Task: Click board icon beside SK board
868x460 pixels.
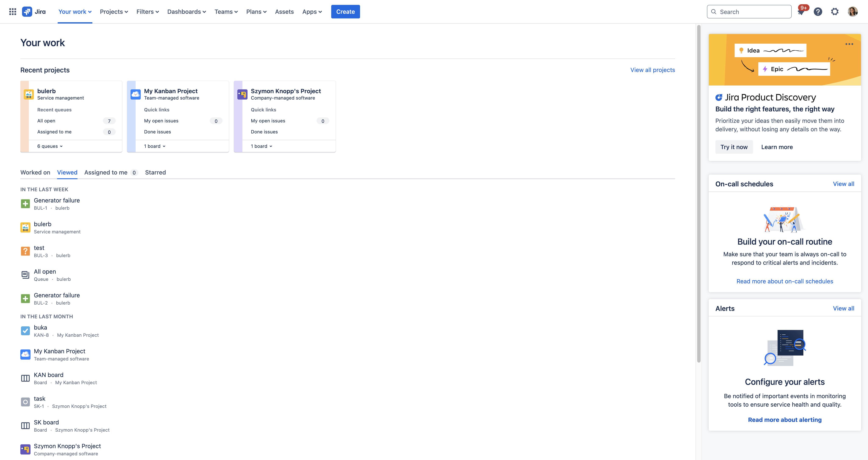Action: tap(25, 426)
